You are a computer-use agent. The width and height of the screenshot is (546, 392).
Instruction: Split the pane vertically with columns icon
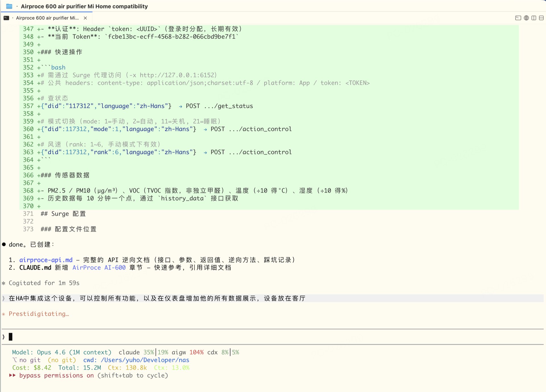534,18
